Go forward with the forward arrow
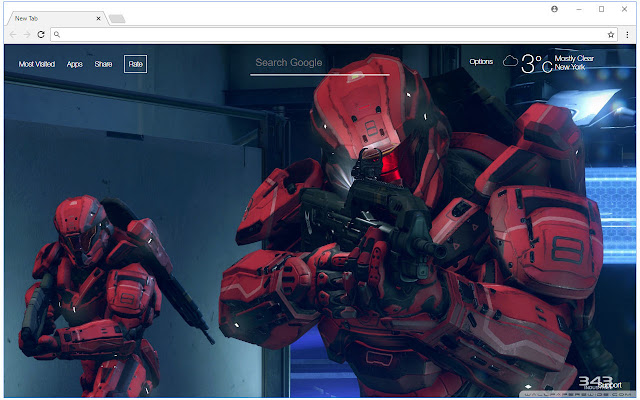Screen dimensions: 640x400 (x=27, y=35)
